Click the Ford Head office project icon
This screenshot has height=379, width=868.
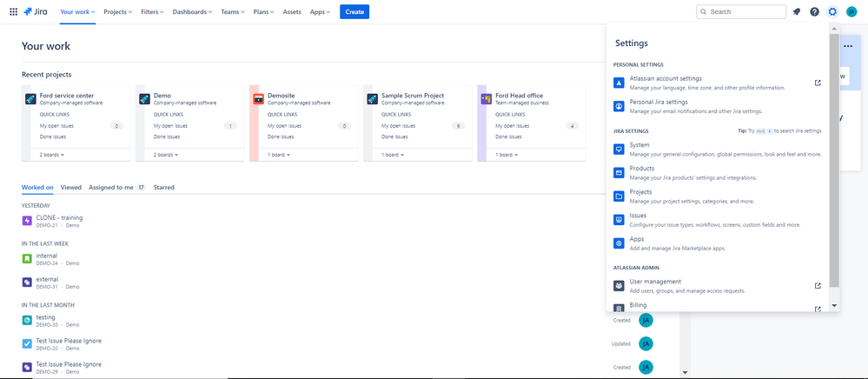pyautogui.click(x=486, y=98)
